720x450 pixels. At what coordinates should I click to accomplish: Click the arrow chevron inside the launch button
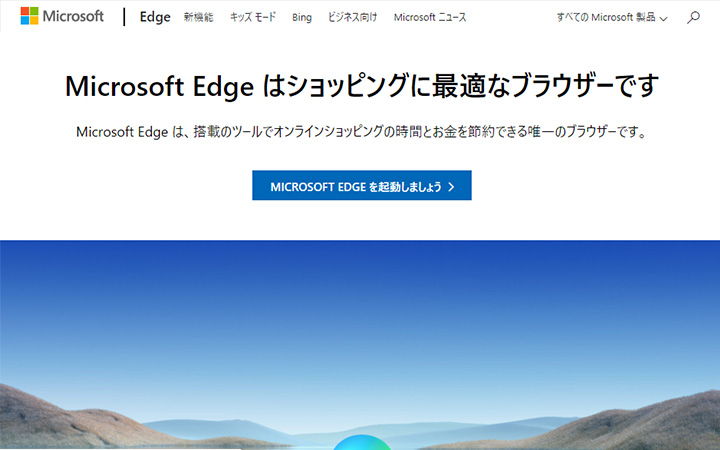(452, 186)
